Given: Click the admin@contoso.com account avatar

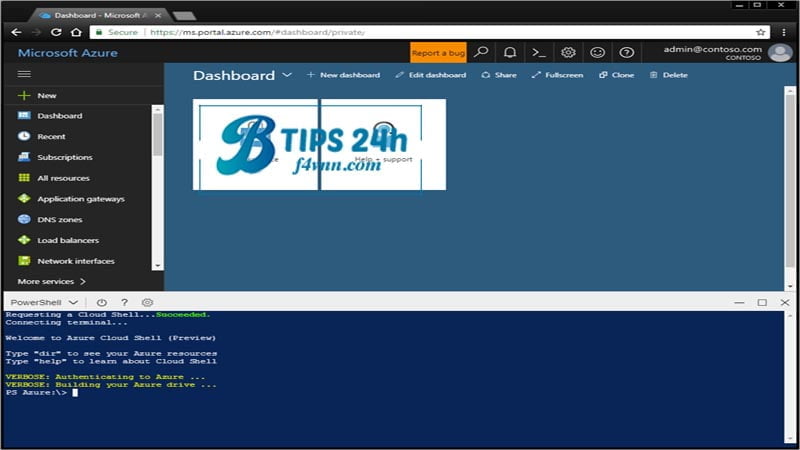Looking at the screenshot, I should click(x=780, y=53).
